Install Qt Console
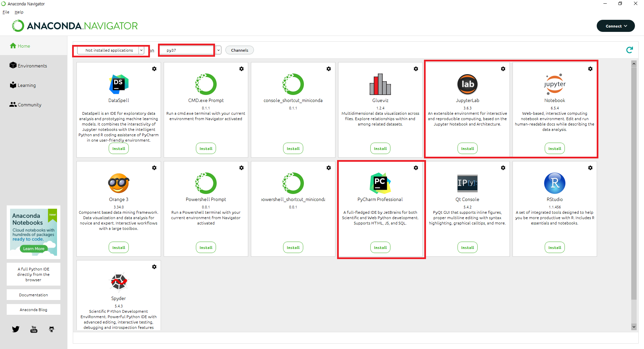The width and height of the screenshot is (644, 349). coord(468,247)
